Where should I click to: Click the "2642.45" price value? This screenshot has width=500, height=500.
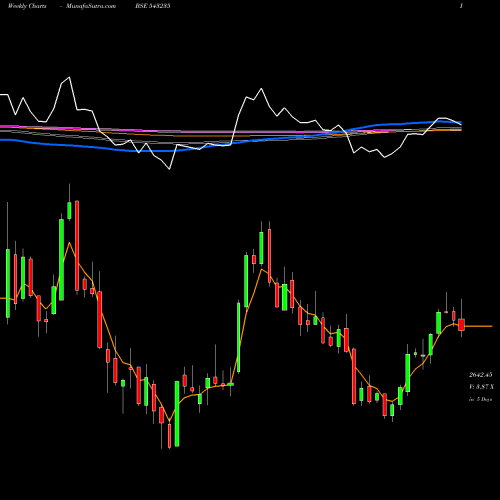pyautogui.click(x=481, y=375)
